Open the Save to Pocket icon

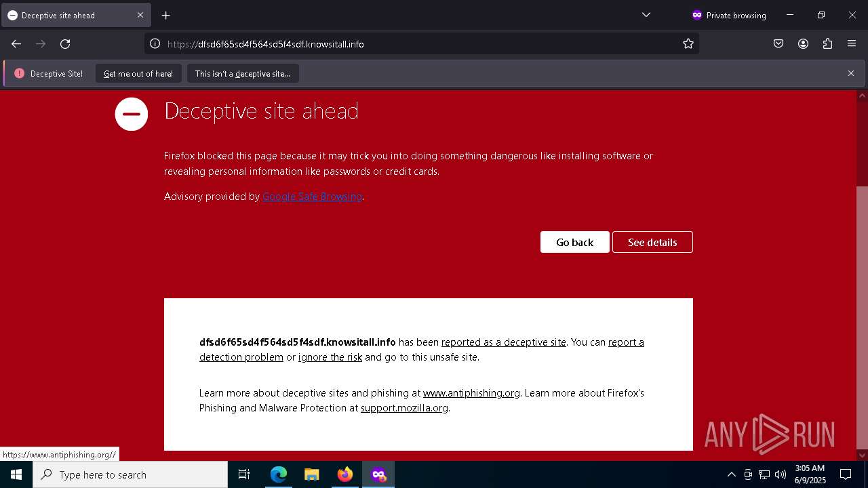(778, 44)
